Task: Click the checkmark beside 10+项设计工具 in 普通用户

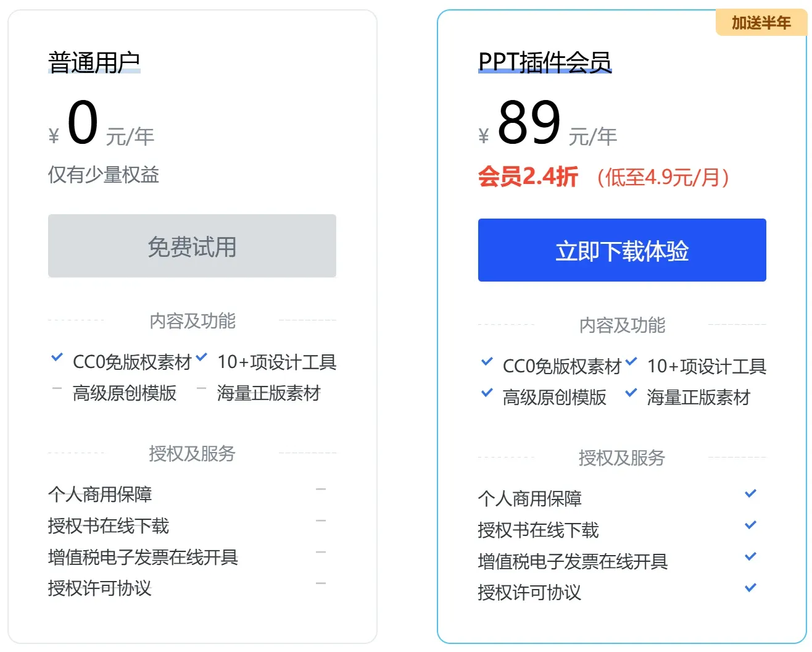Action: (202, 357)
